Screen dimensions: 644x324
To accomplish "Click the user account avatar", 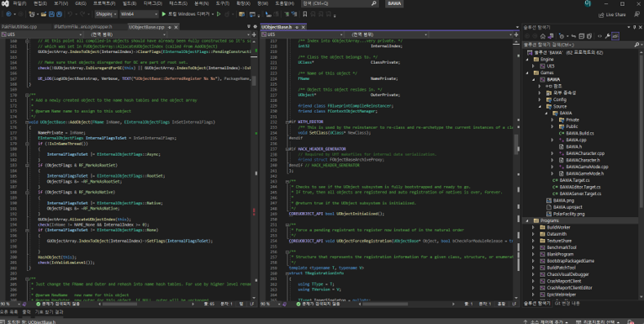I will click(x=588, y=3).
